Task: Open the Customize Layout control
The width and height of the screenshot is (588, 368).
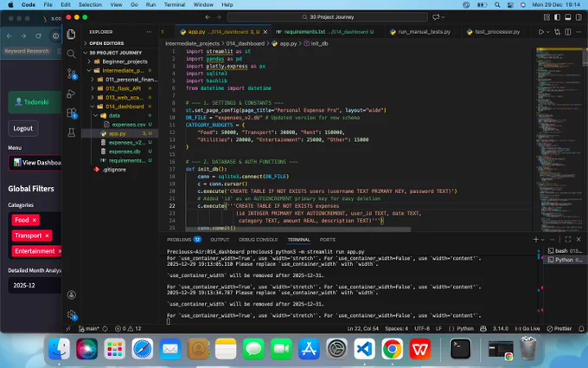Action: [546, 17]
